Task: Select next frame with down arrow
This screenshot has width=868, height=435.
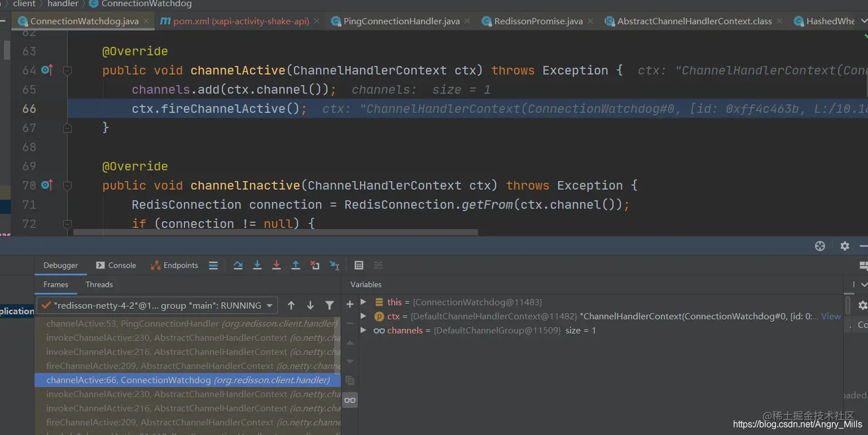Action: [310, 305]
